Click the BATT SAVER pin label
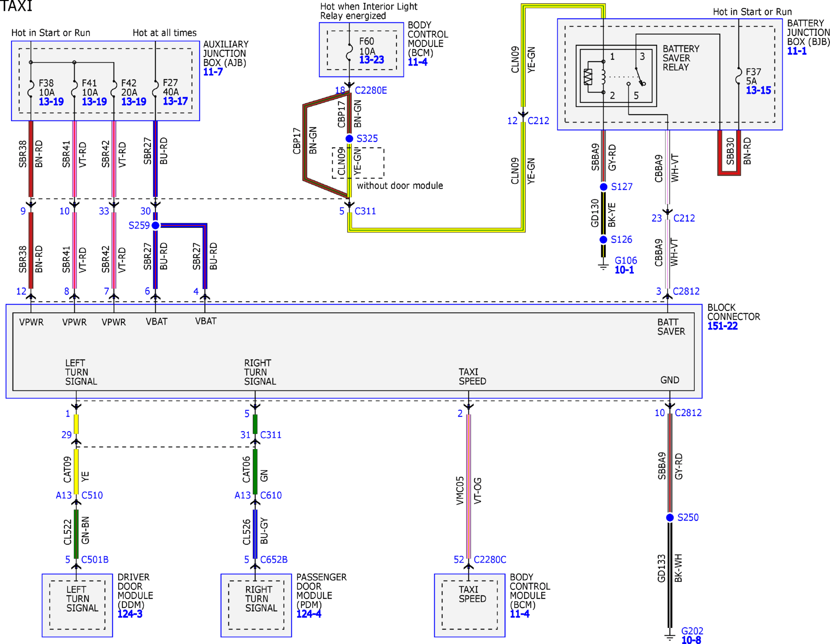The height and width of the screenshot is (644, 830). click(x=671, y=327)
